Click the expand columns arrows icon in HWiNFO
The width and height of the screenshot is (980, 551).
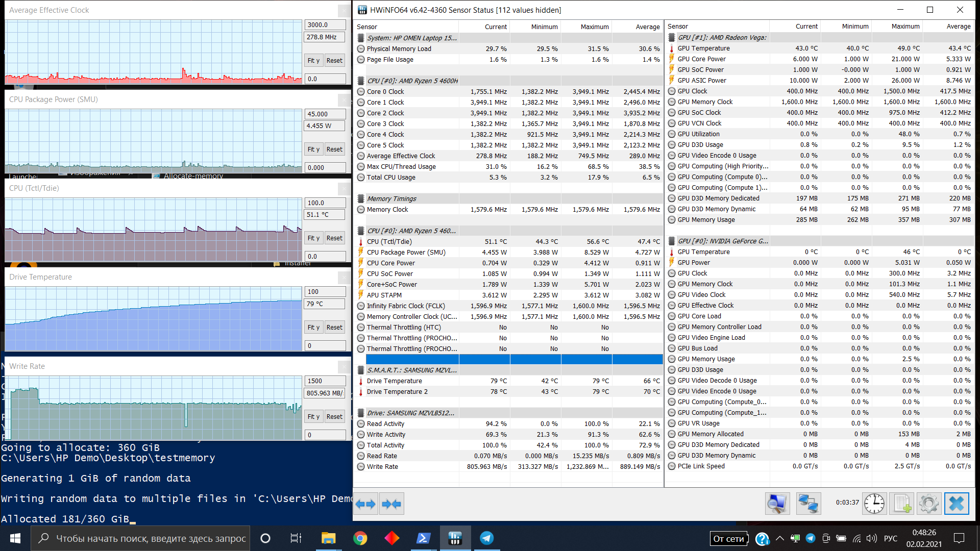[x=365, y=504]
